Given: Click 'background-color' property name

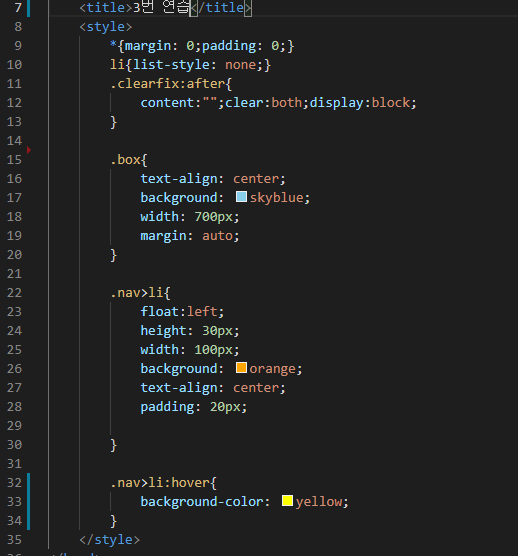Looking at the screenshot, I should pos(202,502).
